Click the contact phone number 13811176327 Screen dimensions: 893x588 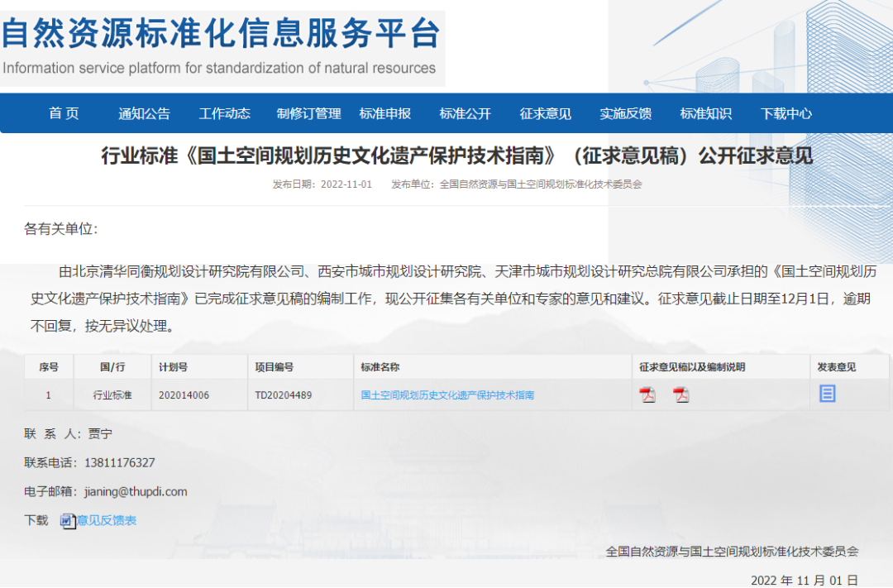(119, 462)
